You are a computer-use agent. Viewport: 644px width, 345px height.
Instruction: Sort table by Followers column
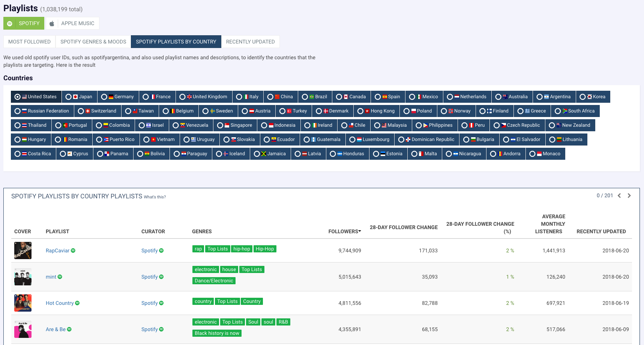pyautogui.click(x=345, y=231)
